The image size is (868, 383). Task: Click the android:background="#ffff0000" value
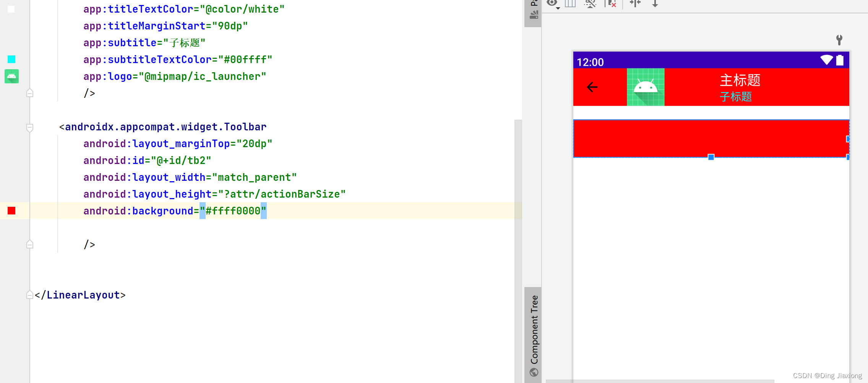tap(233, 211)
